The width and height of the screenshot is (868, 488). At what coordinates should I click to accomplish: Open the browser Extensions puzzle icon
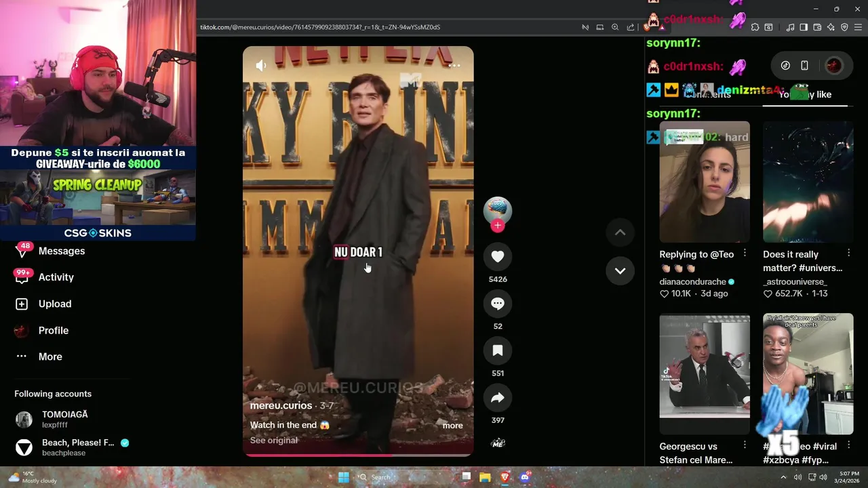(755, 27)
